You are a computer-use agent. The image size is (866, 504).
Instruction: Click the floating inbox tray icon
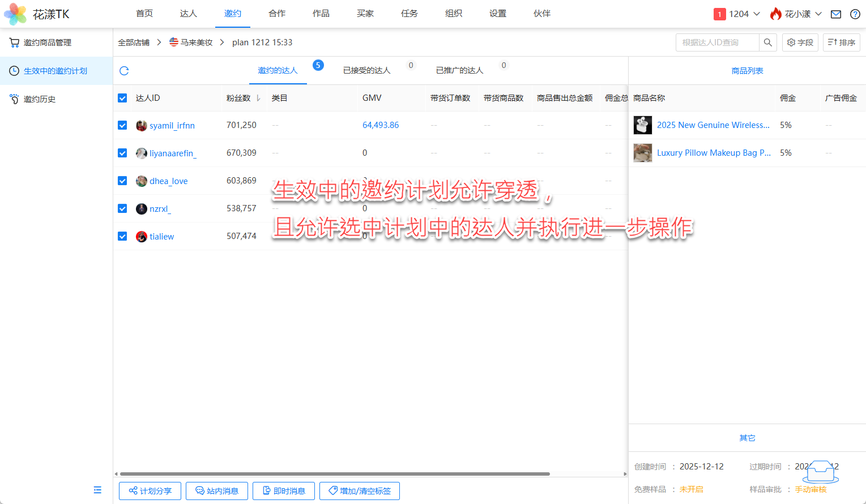[820, 471]
